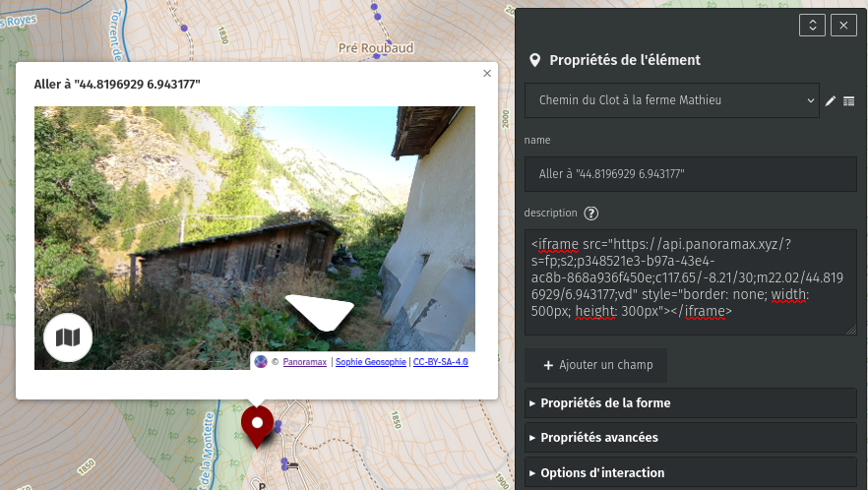
Task: Expand Propriétés de la forme section
Action: 690,403
